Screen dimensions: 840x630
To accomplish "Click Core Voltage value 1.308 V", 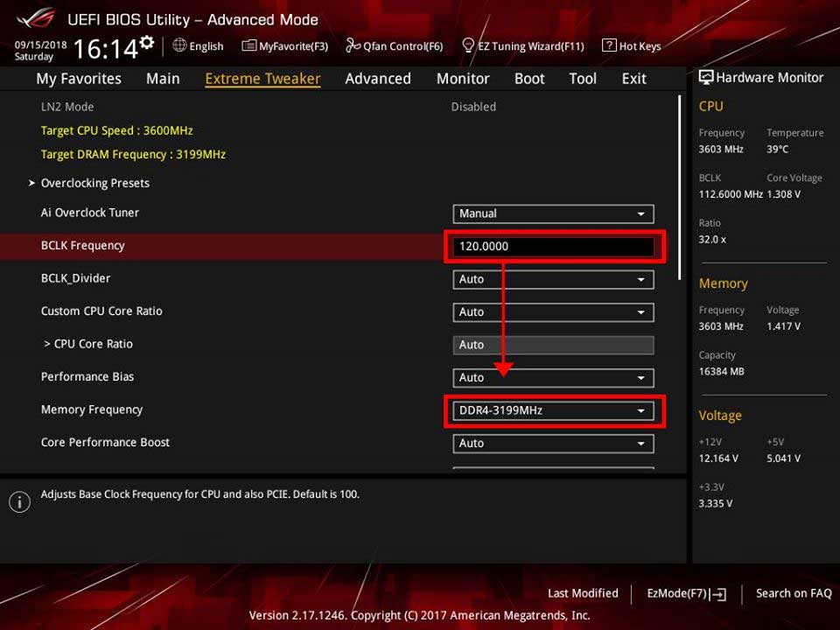I will [x=783, y=194].
